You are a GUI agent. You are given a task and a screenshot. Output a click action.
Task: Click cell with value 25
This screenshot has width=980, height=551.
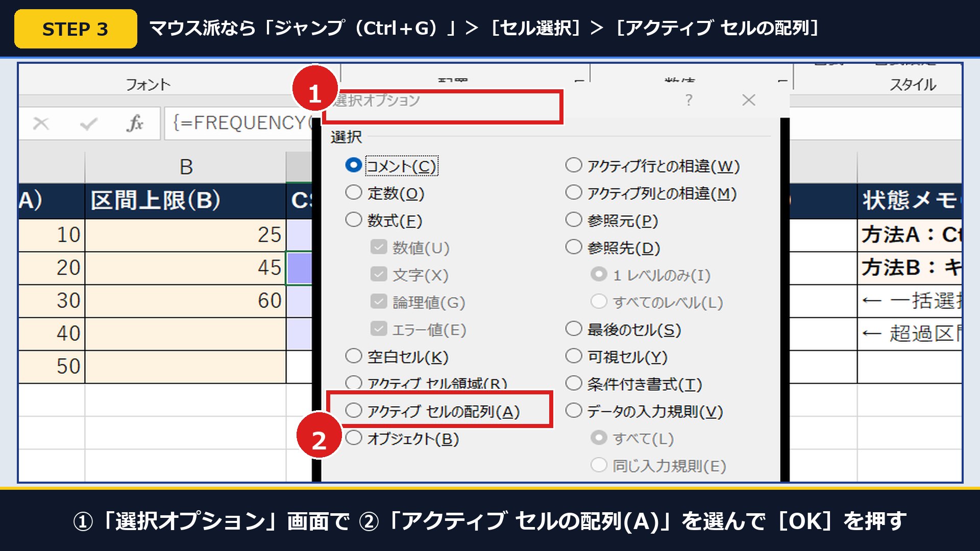[186, 235]
